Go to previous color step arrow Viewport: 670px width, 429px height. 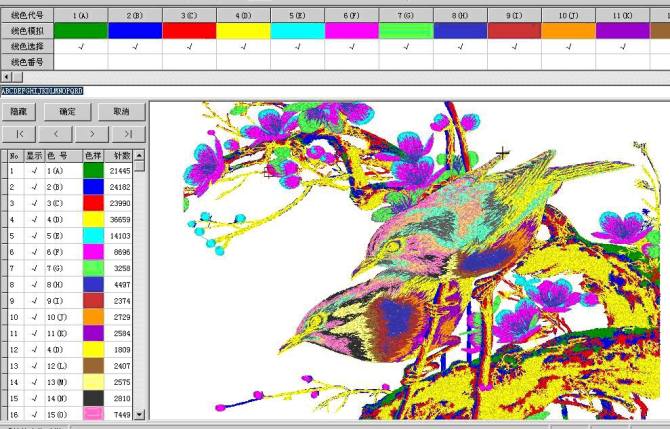click(56, 133)
